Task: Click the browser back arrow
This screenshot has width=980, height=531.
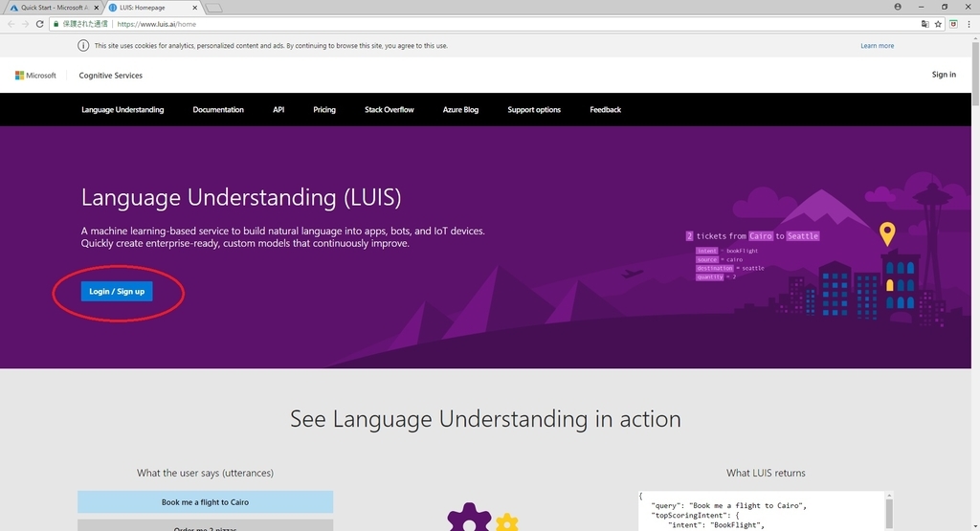Action: pos(11,24)
